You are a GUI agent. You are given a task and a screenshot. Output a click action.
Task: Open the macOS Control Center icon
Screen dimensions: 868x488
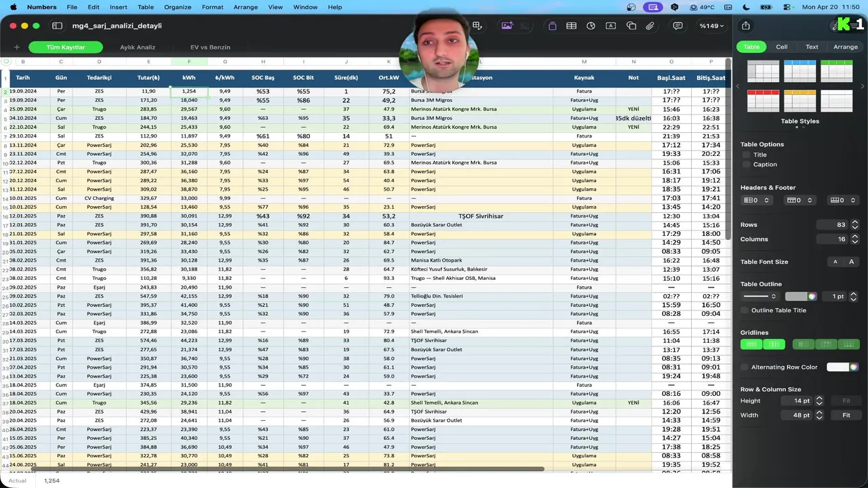[x=786, y=7]
